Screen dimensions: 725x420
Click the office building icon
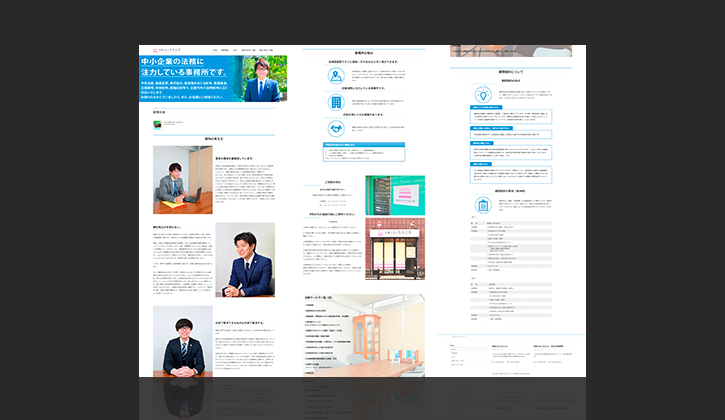(336, 102)
